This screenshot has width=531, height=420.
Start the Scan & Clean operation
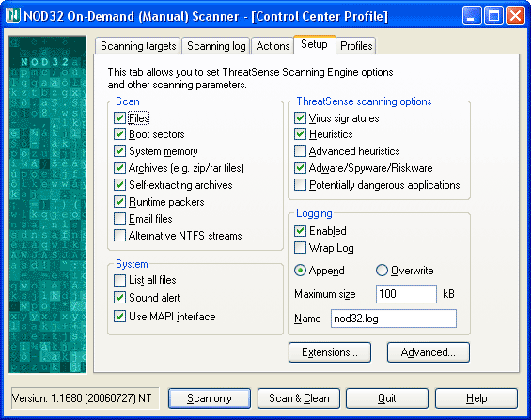[x=299, y=398]
